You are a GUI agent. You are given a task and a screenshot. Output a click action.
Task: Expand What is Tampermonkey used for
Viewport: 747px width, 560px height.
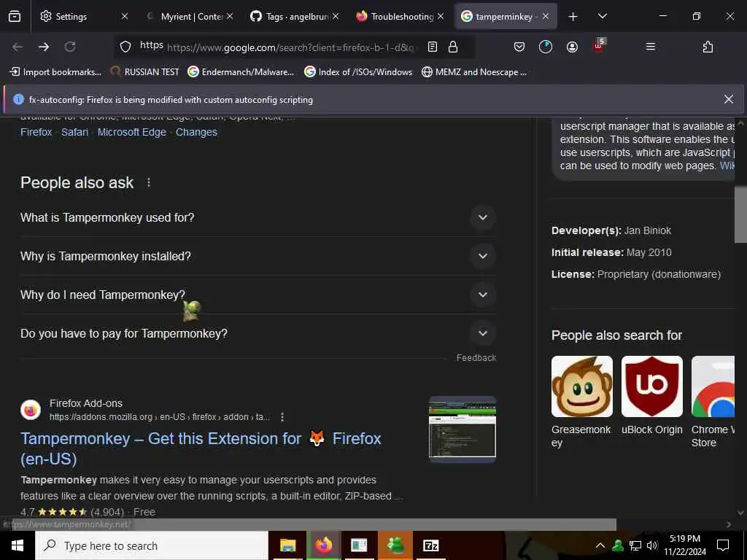click(258, 217)
